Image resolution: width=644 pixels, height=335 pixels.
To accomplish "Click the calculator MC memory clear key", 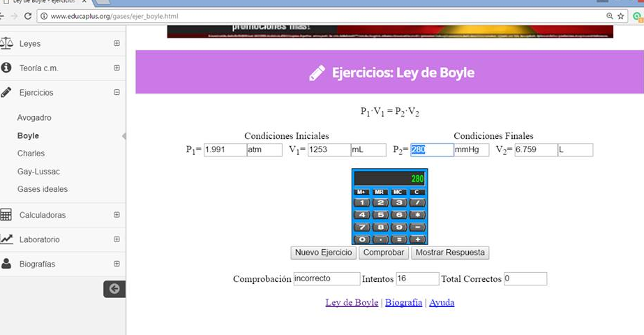I will pos(398,192).
